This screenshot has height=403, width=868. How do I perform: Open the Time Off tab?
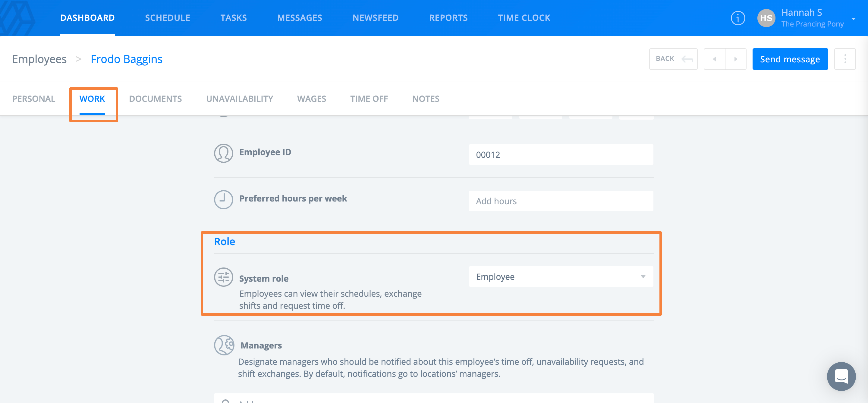click(x=369, y=99)
